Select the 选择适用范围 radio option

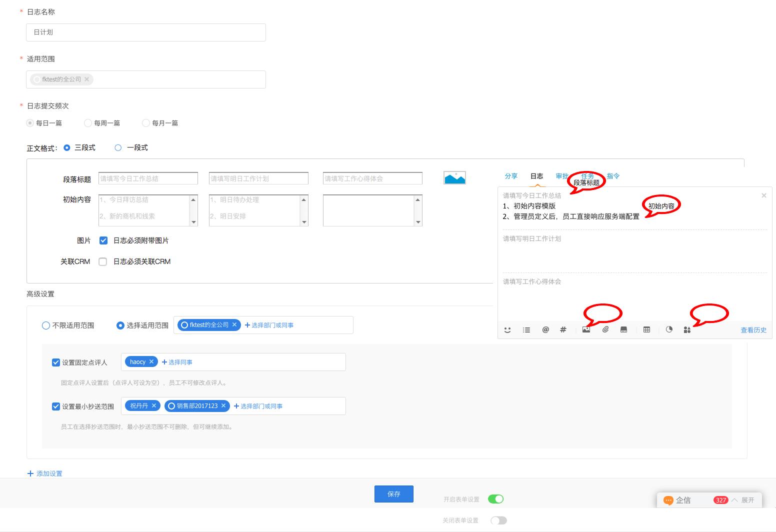click(120, 325)
